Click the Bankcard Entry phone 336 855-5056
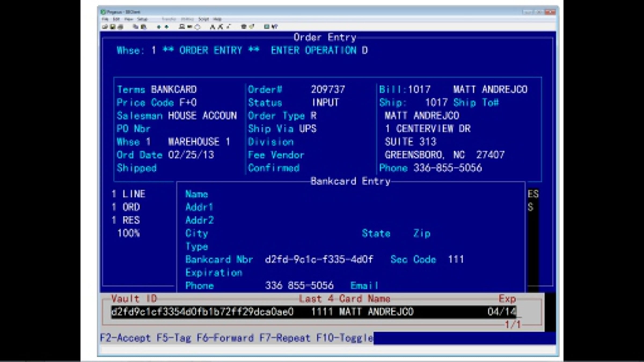This screenshot has width=644, height=362. coord(299,286)
